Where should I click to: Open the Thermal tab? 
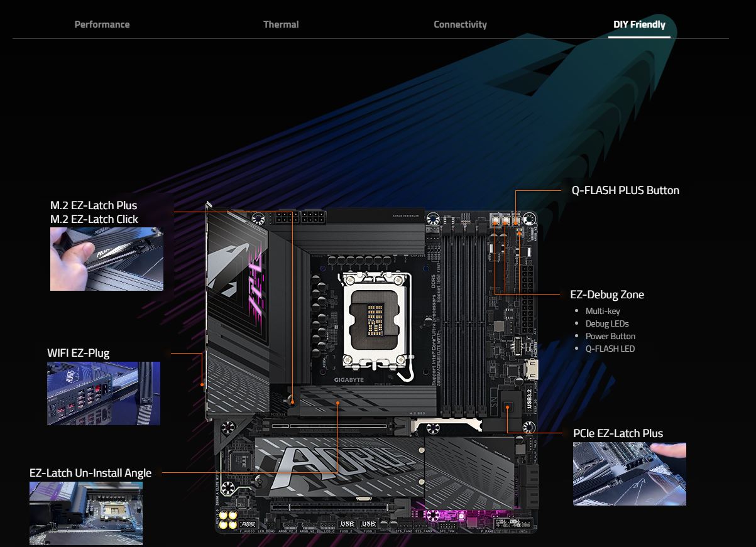pyautogui.click(x=281, y=24)
